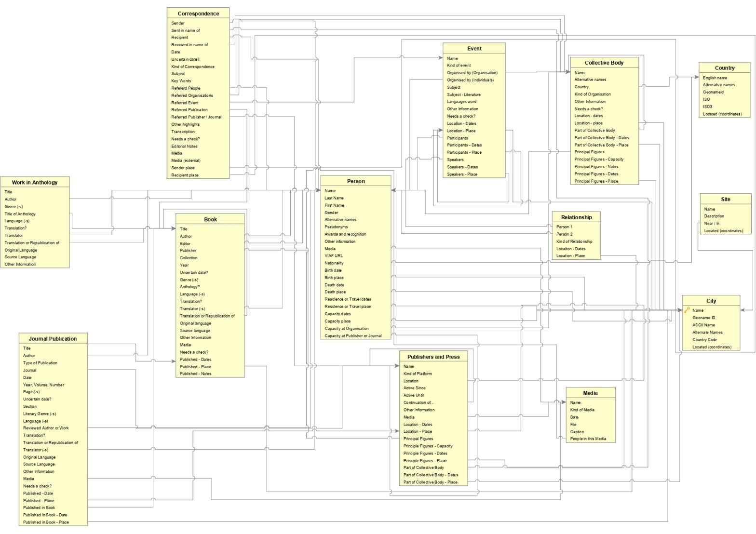Select the Work in Anthology table header
Viewport: 756px width, 534px height.
[35, 182]
